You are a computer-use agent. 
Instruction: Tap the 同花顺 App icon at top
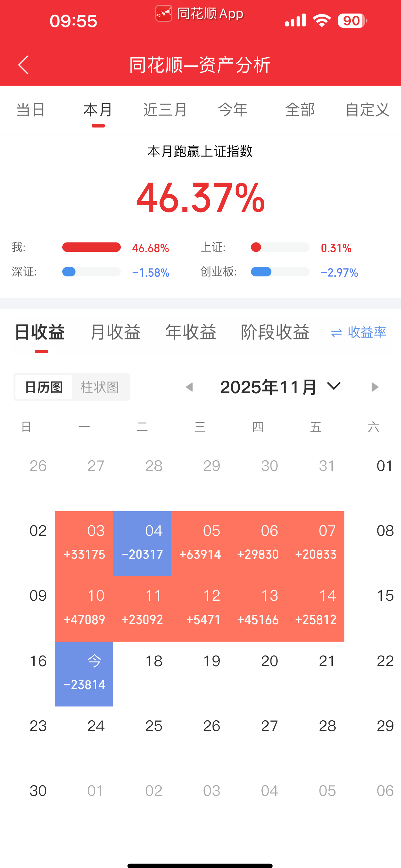coord(164,14)
